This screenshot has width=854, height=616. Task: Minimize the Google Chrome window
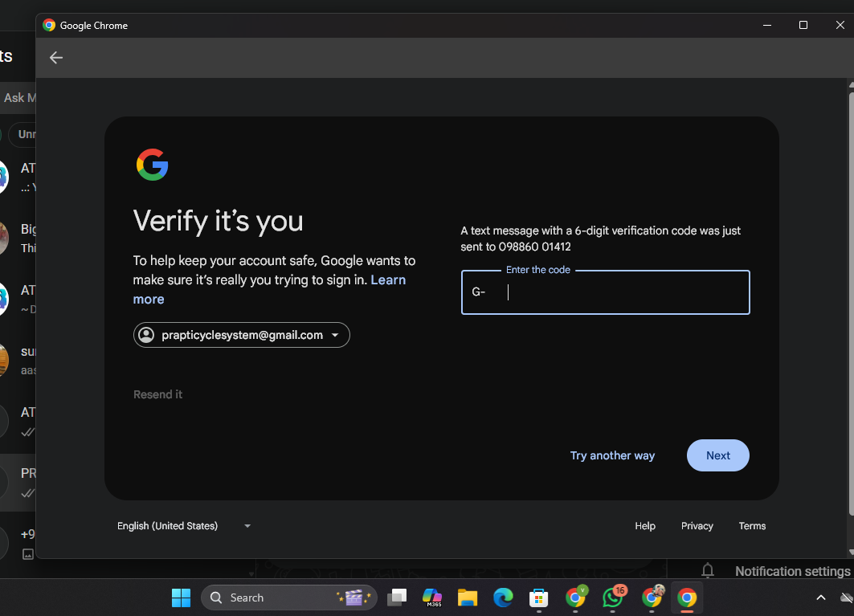767,25
